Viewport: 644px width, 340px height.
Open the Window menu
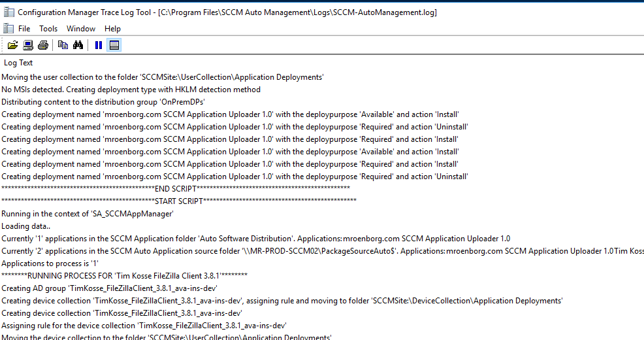(x=81, y=29)
